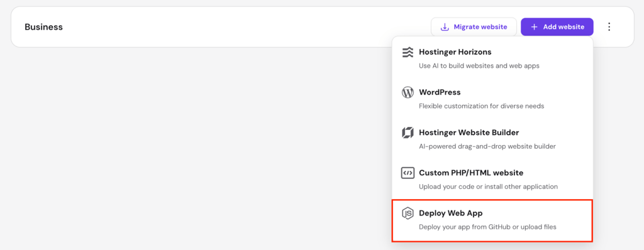This screenshot has height=250, width=644.
Task: Open the three-dot options menu
Action: pyautogui.click(x=609, y=27)
